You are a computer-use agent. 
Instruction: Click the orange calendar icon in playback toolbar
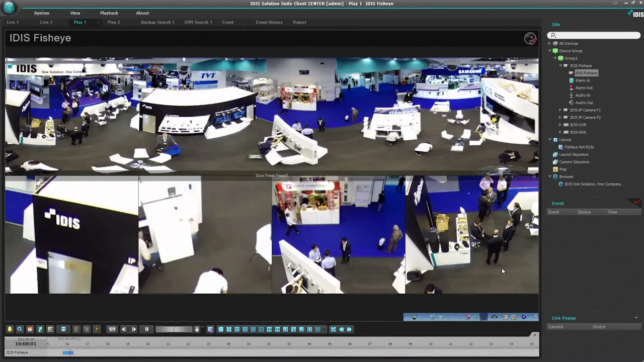[x=30, y=329]
